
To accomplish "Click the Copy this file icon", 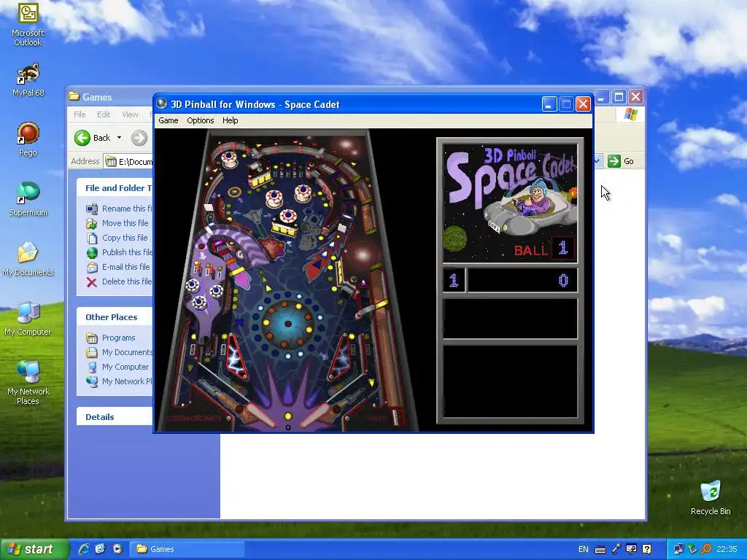I will (x=92, y=238).
